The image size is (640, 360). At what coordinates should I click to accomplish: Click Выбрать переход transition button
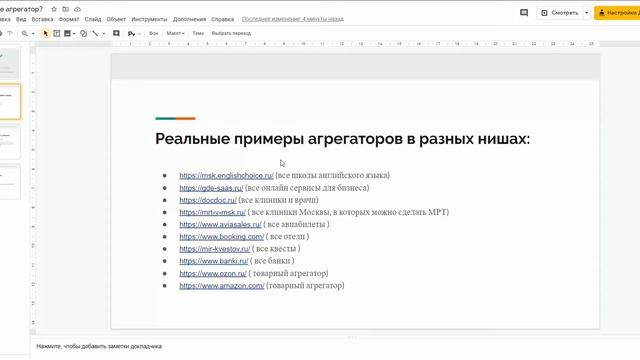click(x=231, y=33)
